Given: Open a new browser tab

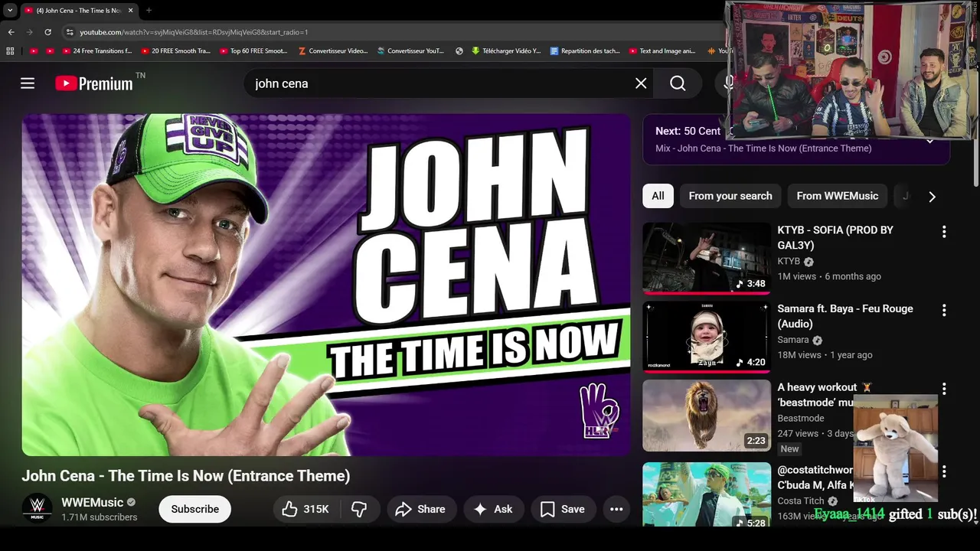Looking at the screenshot, I should [149, 11].
